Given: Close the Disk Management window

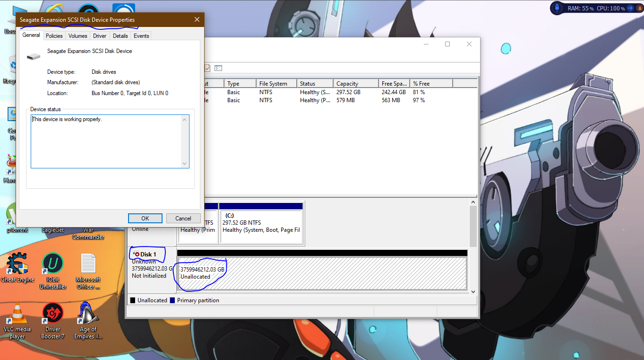Looking at the screenshot, I should (x=469, y=44).
